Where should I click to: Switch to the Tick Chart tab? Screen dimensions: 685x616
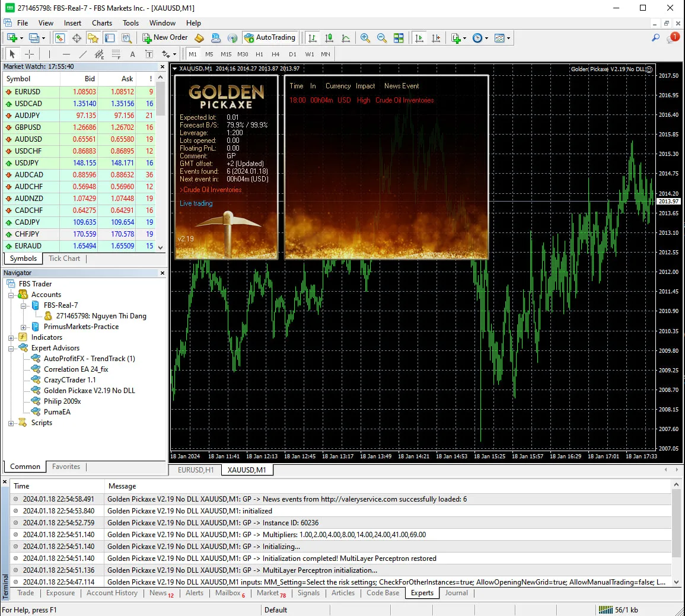(64, 258)
